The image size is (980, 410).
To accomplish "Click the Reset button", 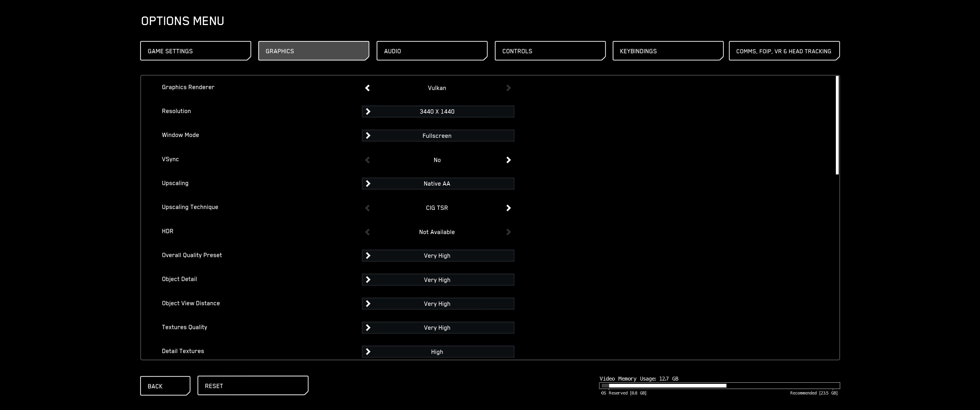I will (253, 386).
